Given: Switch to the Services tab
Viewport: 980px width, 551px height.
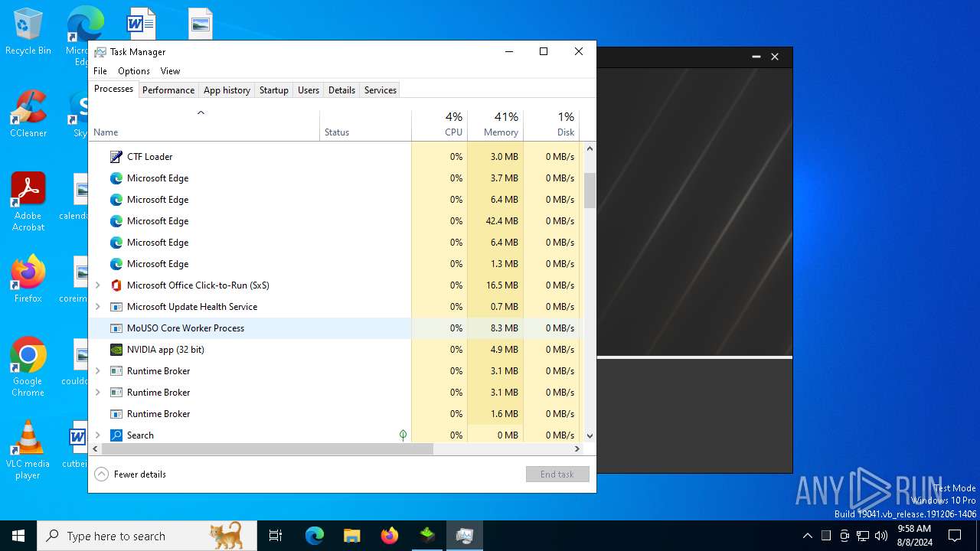Looking at the screenshot, I should pos(381,90).
